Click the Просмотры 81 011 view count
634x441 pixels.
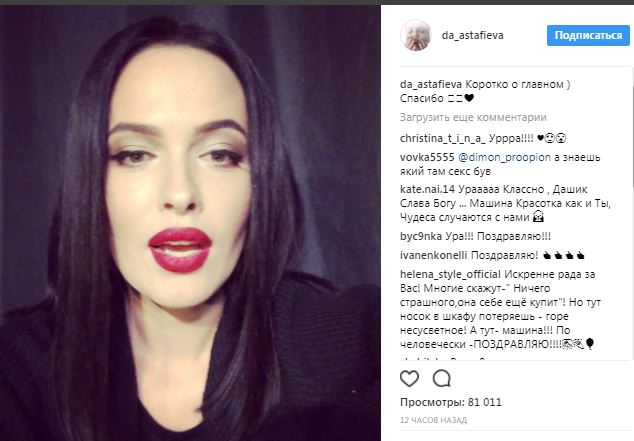coord(450,402)
